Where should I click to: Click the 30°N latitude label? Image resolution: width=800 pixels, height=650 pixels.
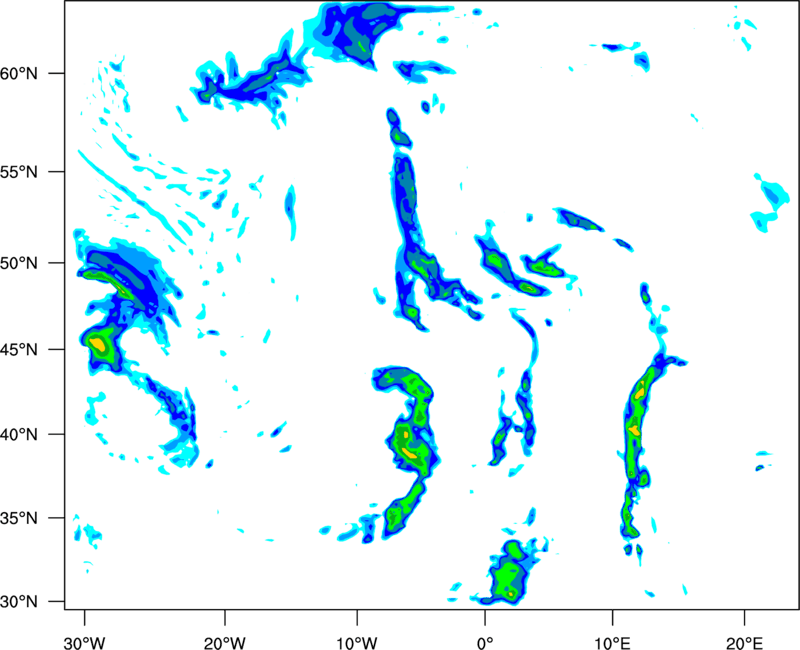19,602
